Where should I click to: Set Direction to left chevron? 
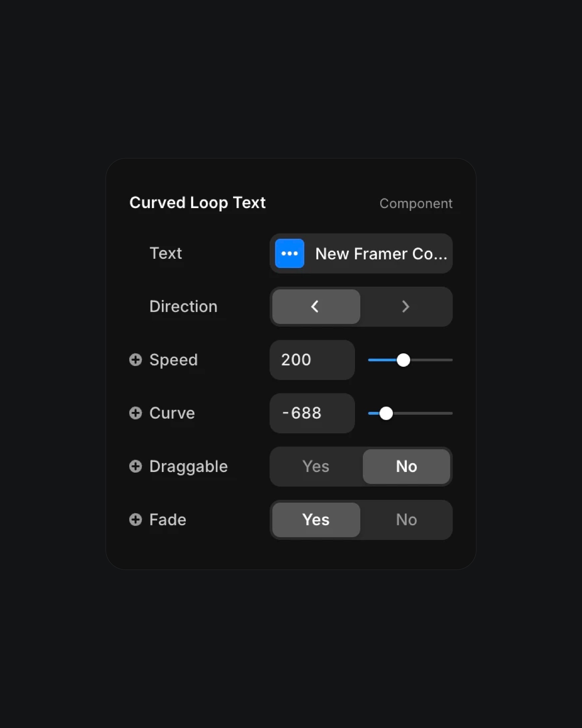(x=316, y=307)
